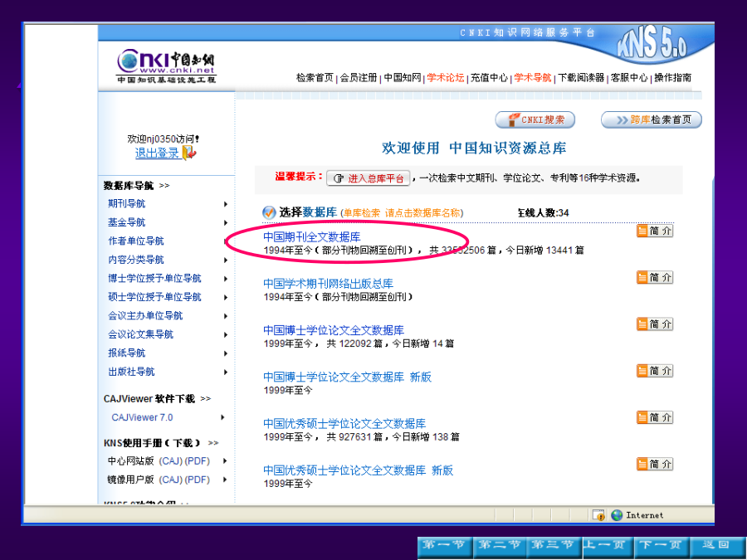Expand the 报纸导航 submenu arrow
747x560 pixels.
(226, 353)
